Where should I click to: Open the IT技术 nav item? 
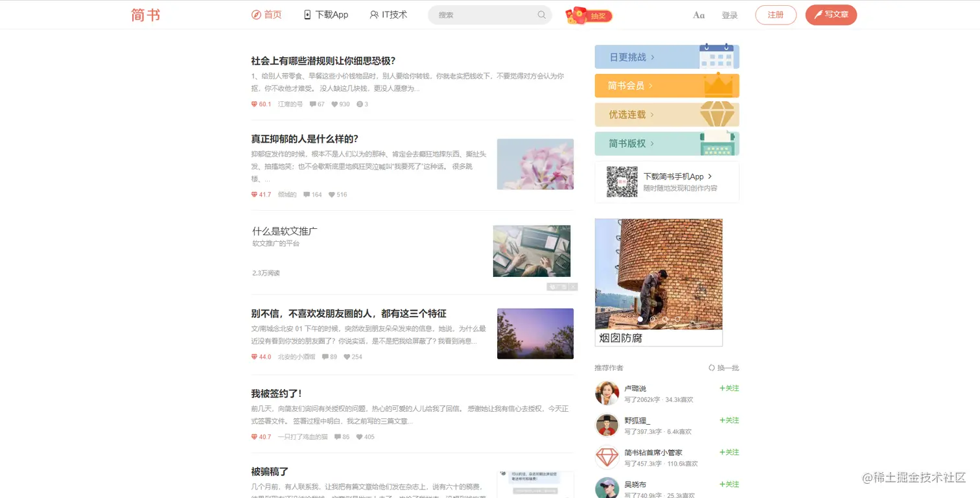pyautogui.click(x=388, y=14)
